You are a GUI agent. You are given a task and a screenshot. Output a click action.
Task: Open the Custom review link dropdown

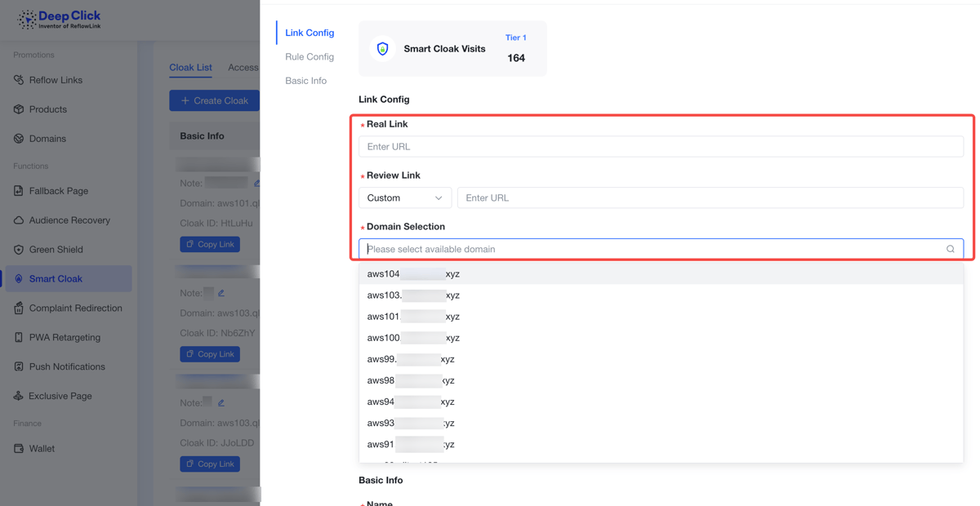(x=405, y=198)
